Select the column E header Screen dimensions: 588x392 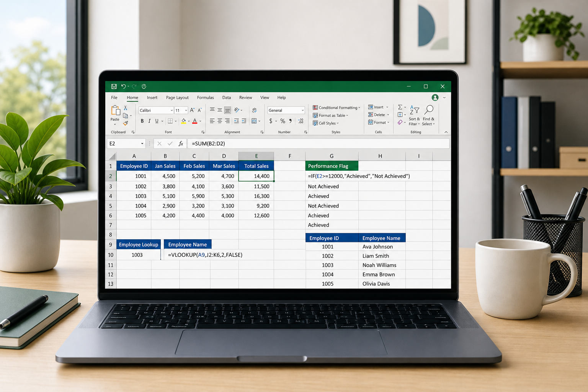coord(256,156)
